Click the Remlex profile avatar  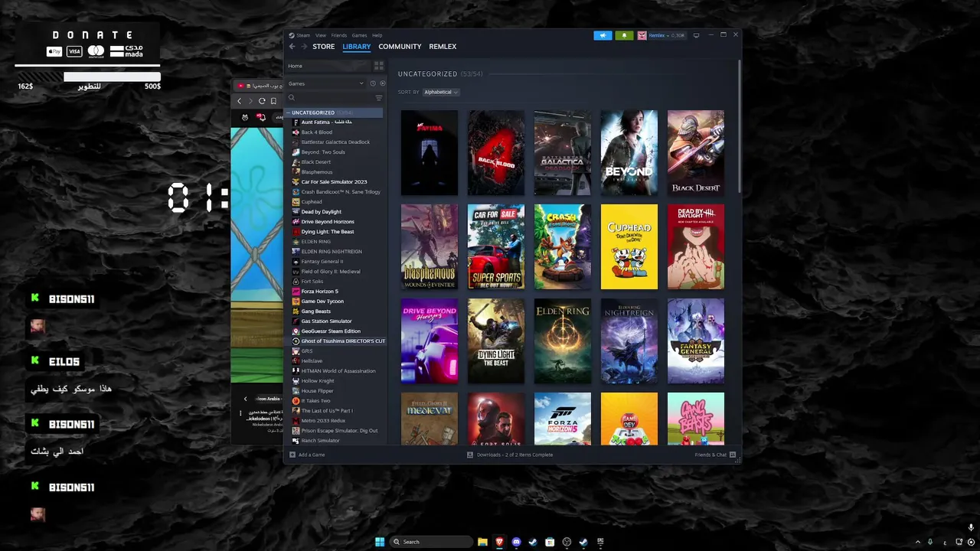tap(642, 35)
